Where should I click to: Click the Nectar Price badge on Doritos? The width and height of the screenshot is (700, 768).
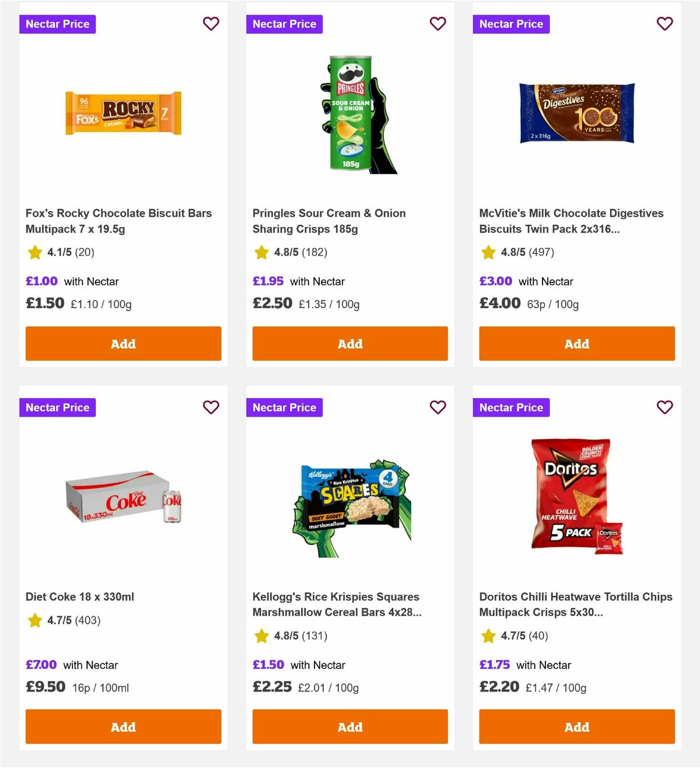[x=511, y=407]
